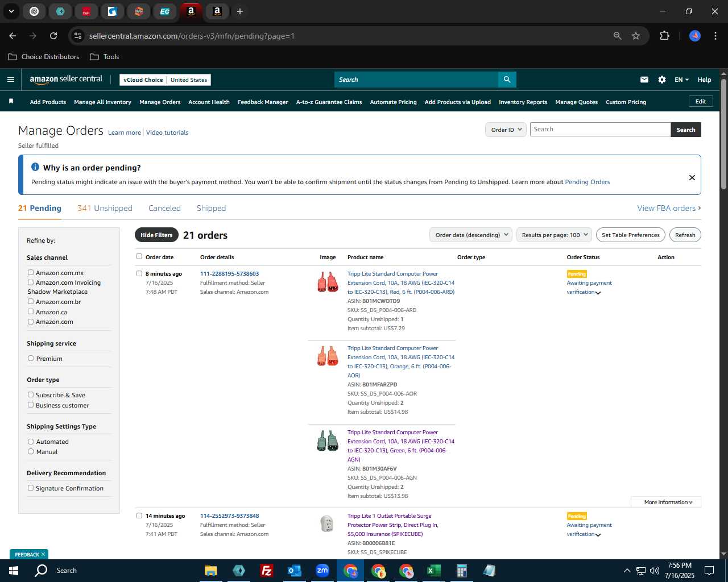Select the Premium shipping service radio
This screenshot has height=582, width=728.
tap(31, 358)
